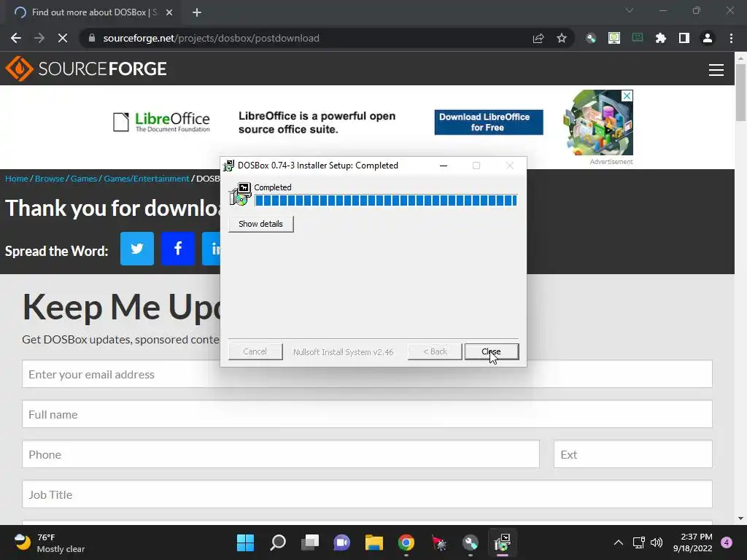Viewport: 747px width, 560px height.
Task: Open the notification count badge
Action: point(727,542)
